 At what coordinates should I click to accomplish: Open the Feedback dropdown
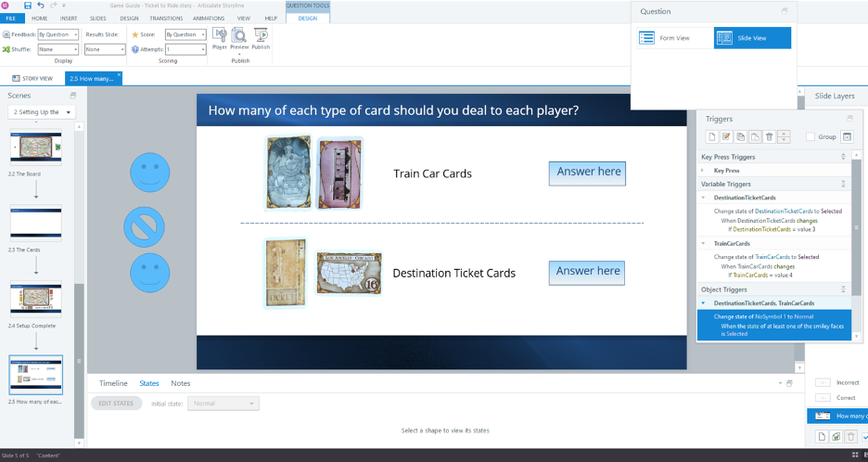58,34
